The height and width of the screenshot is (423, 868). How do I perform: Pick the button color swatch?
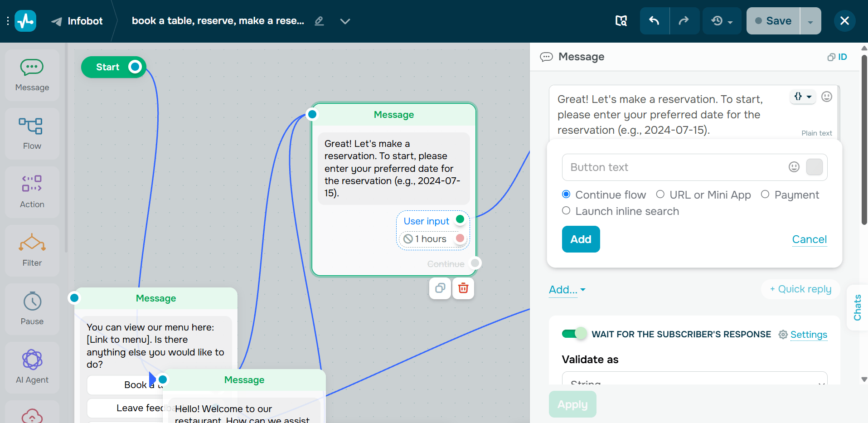point(814,167)
